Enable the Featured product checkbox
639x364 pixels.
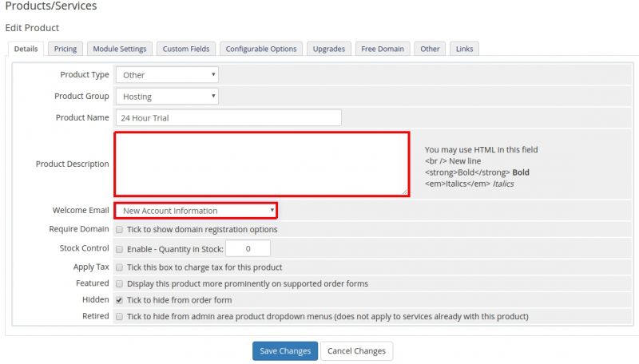pyautogui.click(x=119, y=283)
